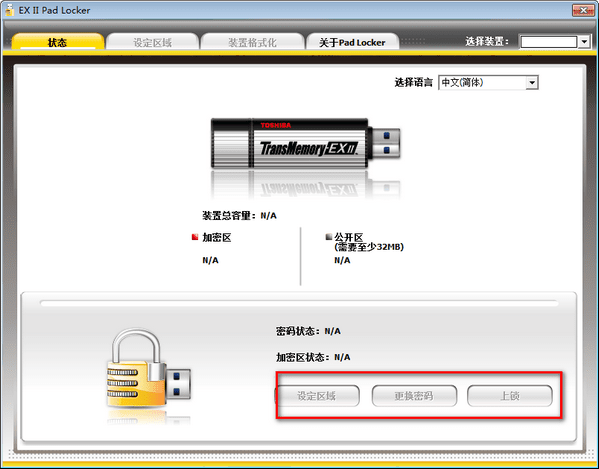Click the 上锁 button
599x469 pixels.
click(x=510, y=396)
